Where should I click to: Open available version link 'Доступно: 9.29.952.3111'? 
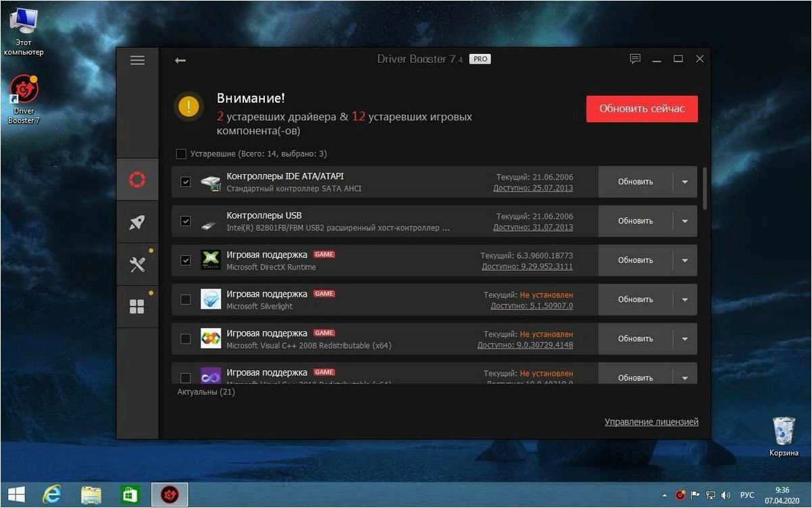click(528, 267)
